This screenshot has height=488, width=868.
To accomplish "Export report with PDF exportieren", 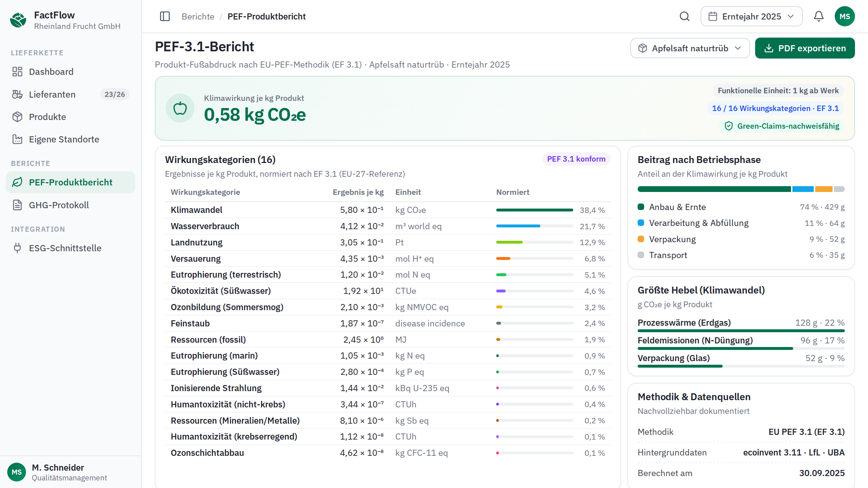I will coord(805,48).
